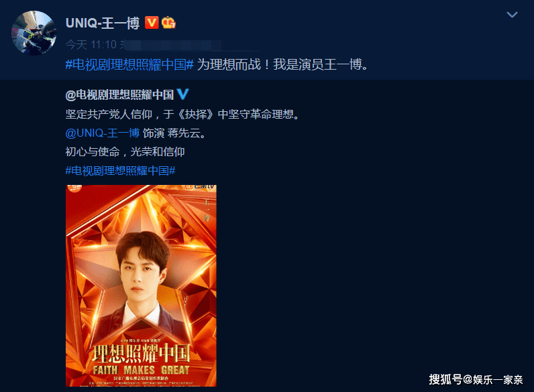Click the 今天 11:10 timestamp
The height and width of the screenshot is (392, 534).
pos(91,44)
